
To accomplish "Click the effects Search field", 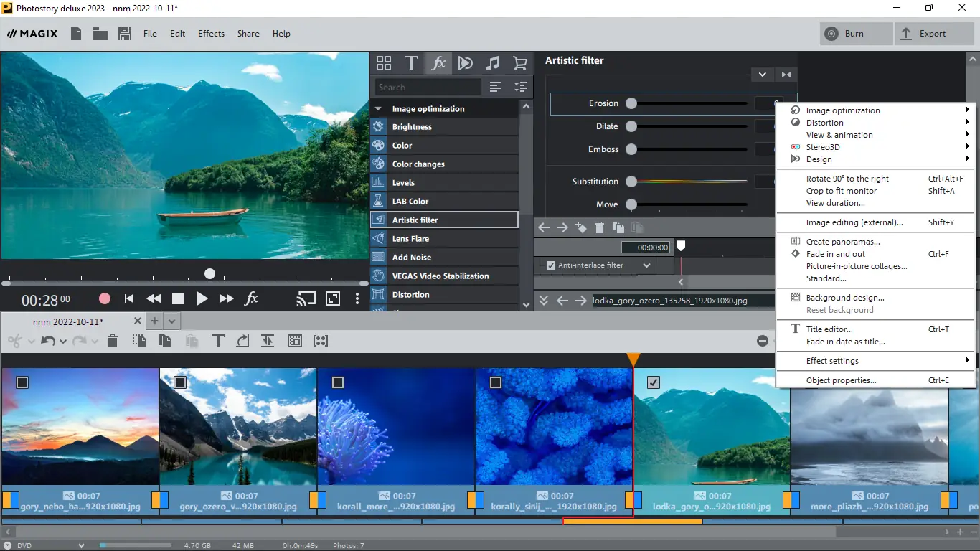I will (x=428, y=88).
